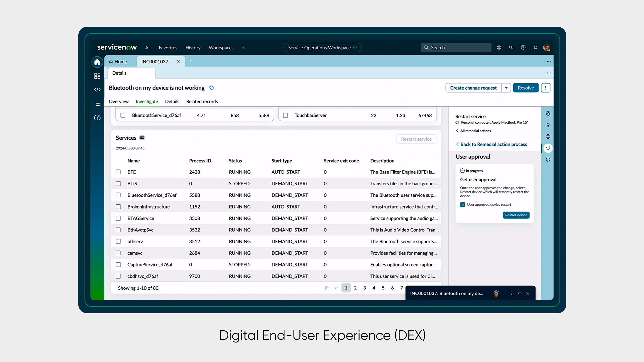Open the three-dot menu next to Resolve
This screenshot has width=644, height=362.
point(546,88)
